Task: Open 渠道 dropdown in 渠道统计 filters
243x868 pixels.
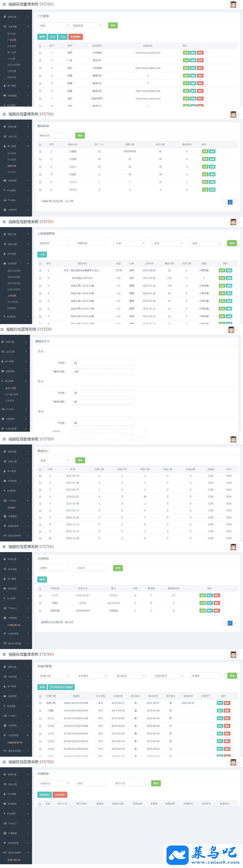Action: coord(53,460)
